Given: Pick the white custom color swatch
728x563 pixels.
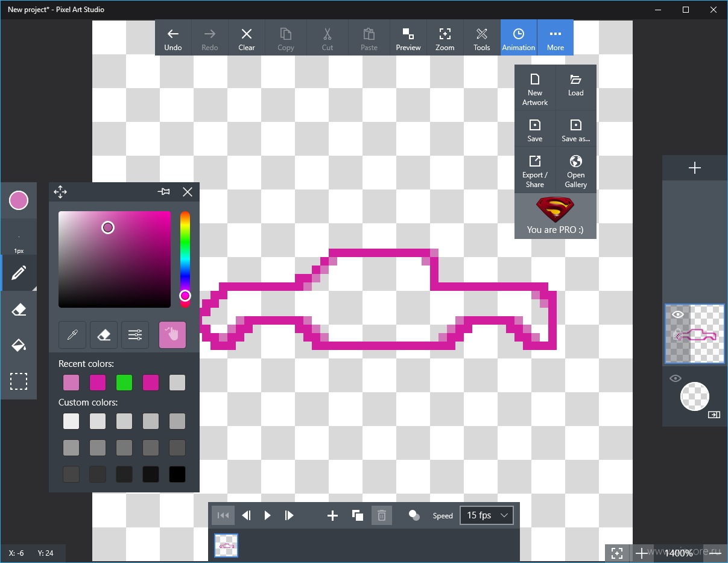Looking at the screenshot, I should pyautogui.click(x=71, y=421).
